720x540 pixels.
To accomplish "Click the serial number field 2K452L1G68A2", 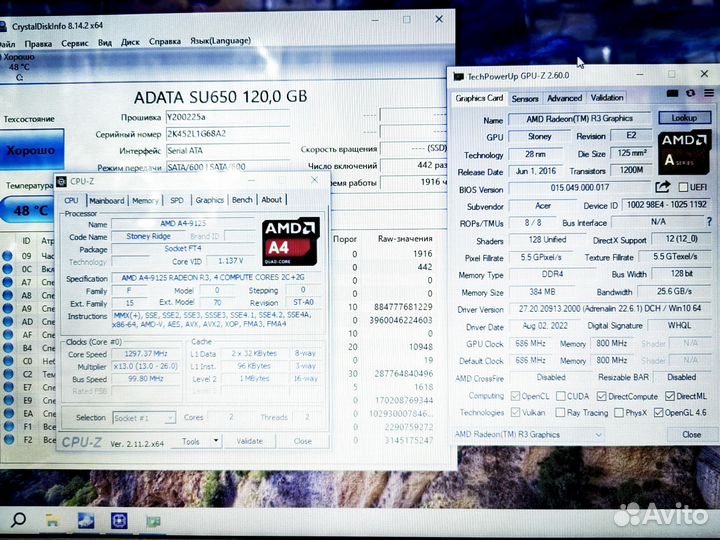I will point(228,134).
